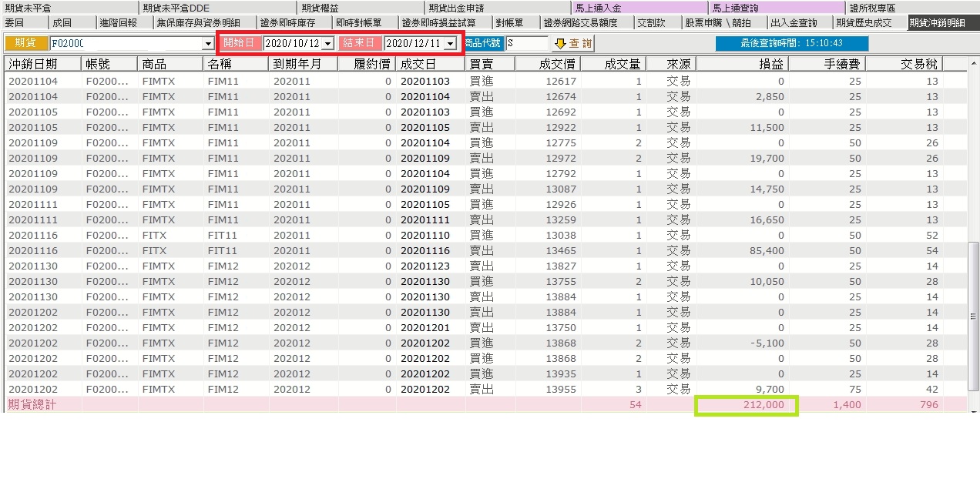Select the total fee value 1,400
Viewport: 980px width, 499px height.
click(847, 404)
